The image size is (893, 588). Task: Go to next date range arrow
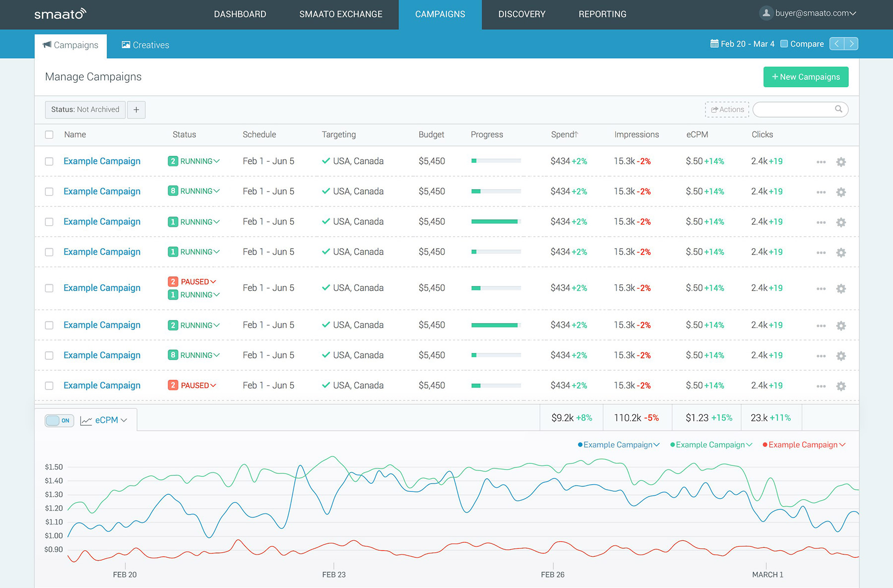point(851,44)
